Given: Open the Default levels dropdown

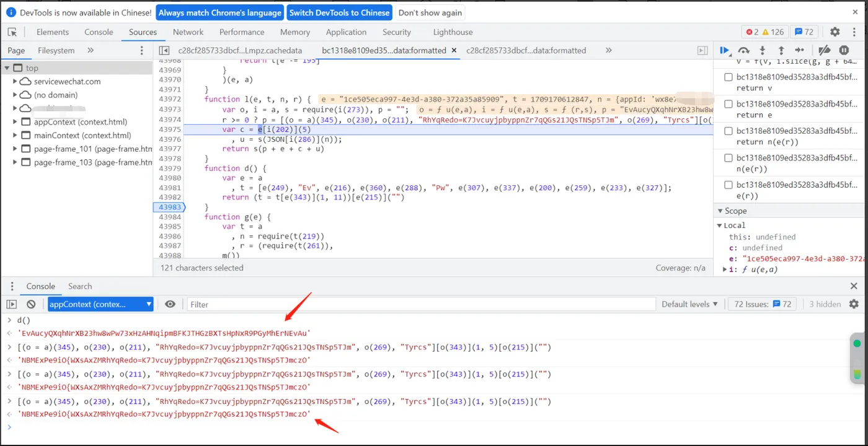Looking at the screenshot, I should (689, 304).
